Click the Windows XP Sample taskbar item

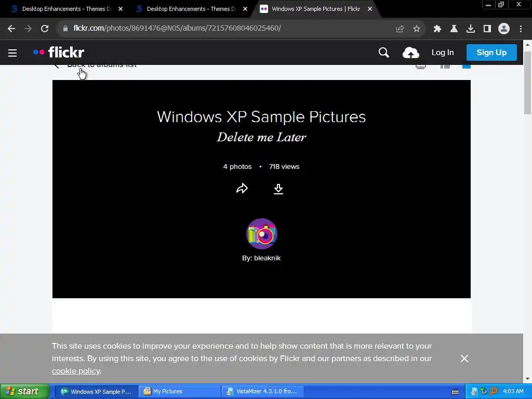96,391
